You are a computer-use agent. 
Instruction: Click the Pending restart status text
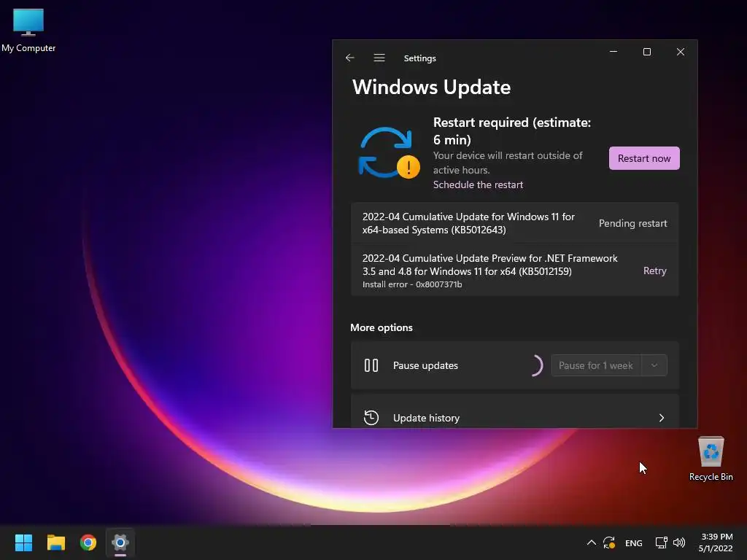click(x=632, y=223)
